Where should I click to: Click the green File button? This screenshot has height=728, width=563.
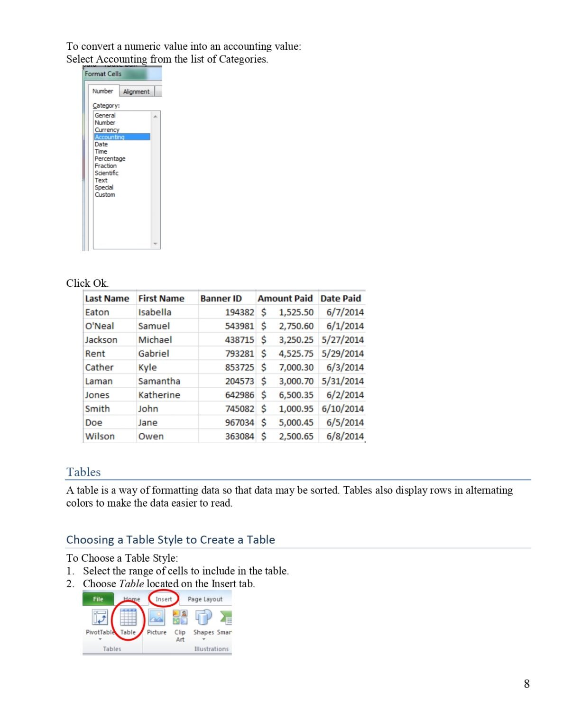97,599
